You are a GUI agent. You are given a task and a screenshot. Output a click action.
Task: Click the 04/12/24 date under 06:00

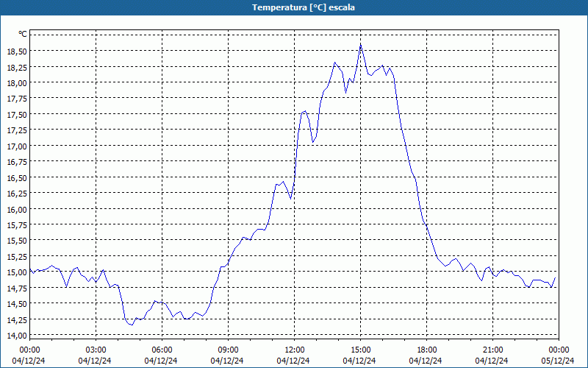pyautogui.click(x=161, y=361)
